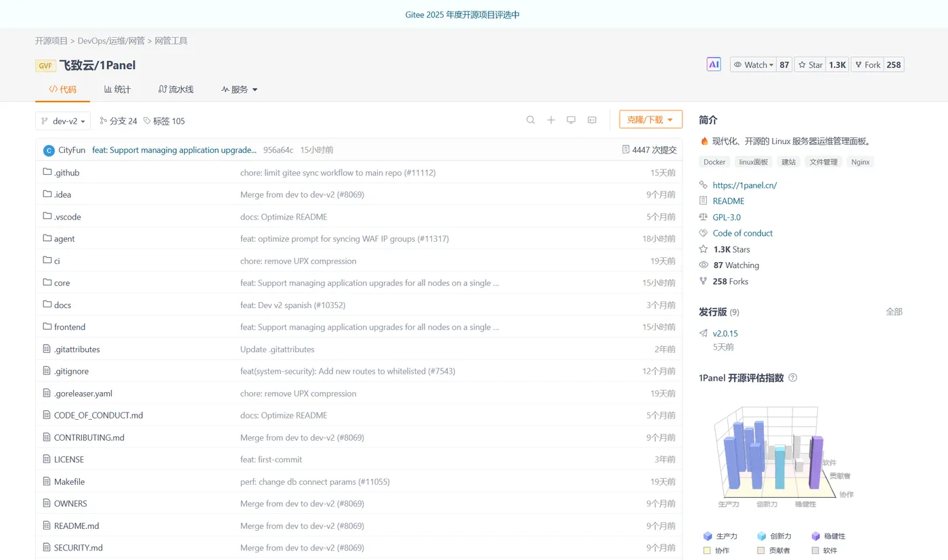Image resolution: width=948 pixels, height=560 pixels.
Task: Click the release v2.0.15 tag icon
Action: [704, 333]
